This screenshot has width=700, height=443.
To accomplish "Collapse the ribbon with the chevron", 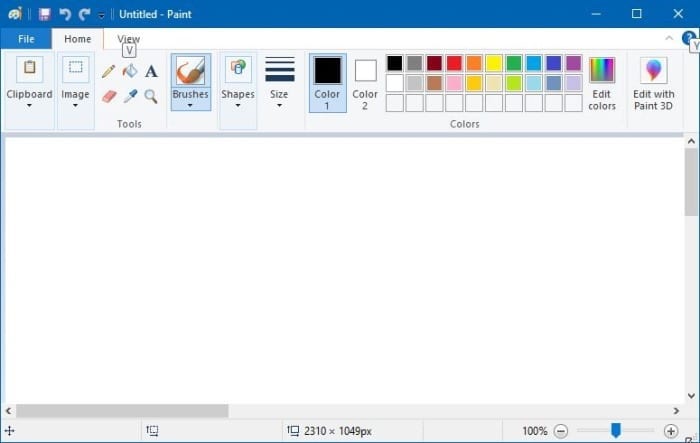I will click(x=669, y=38).
